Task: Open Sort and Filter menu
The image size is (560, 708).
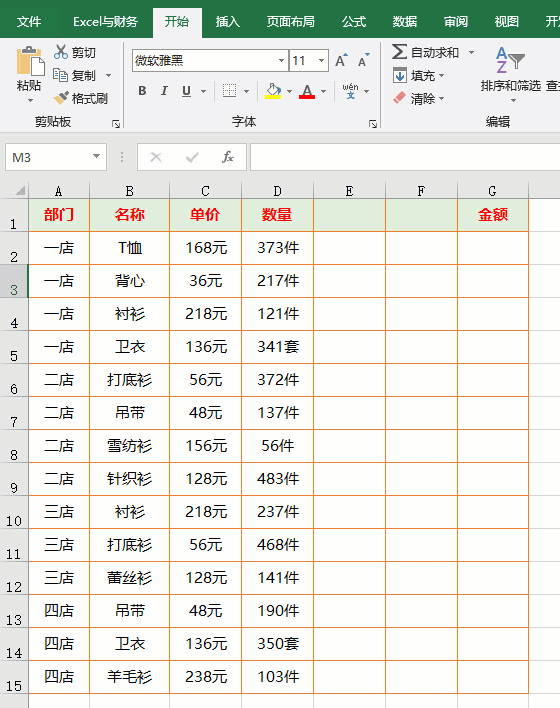Action: (x=510, y=74)
